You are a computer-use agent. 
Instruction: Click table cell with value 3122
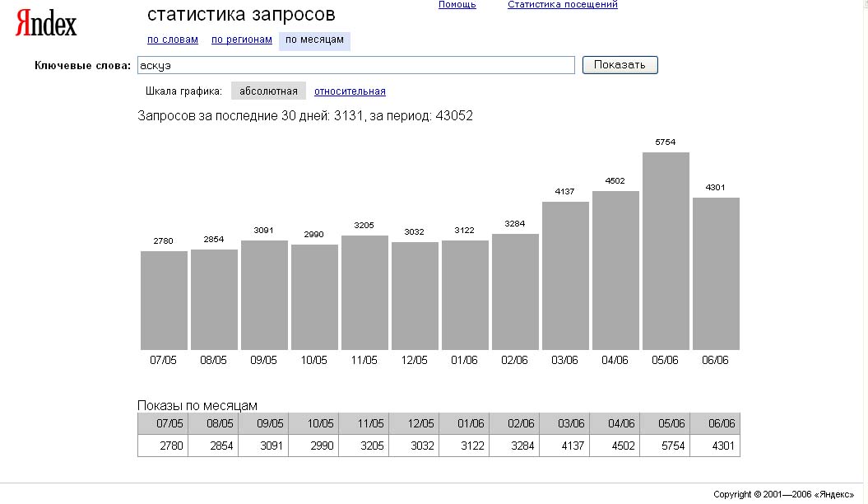click(465, 446)
